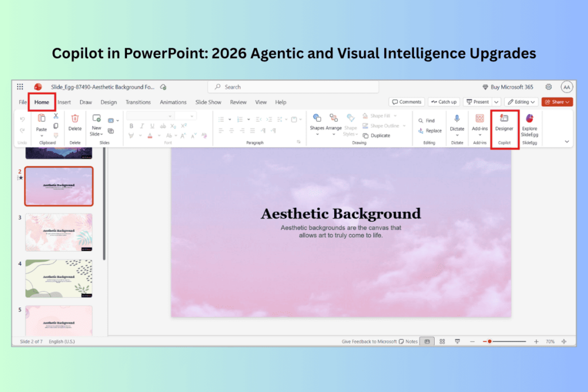Switch to the Draw tab

click(86, 102)
